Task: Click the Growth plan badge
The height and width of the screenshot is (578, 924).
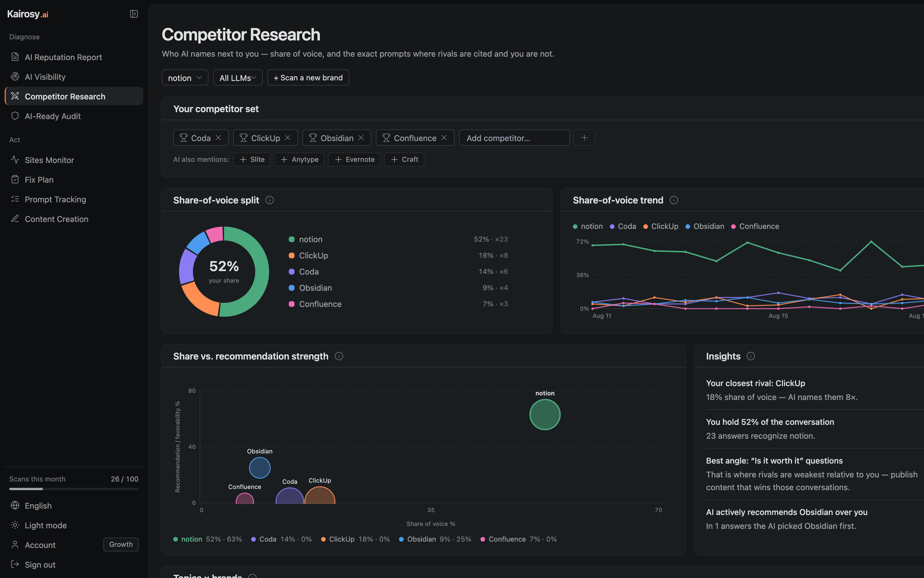Action: coord(121,544)
